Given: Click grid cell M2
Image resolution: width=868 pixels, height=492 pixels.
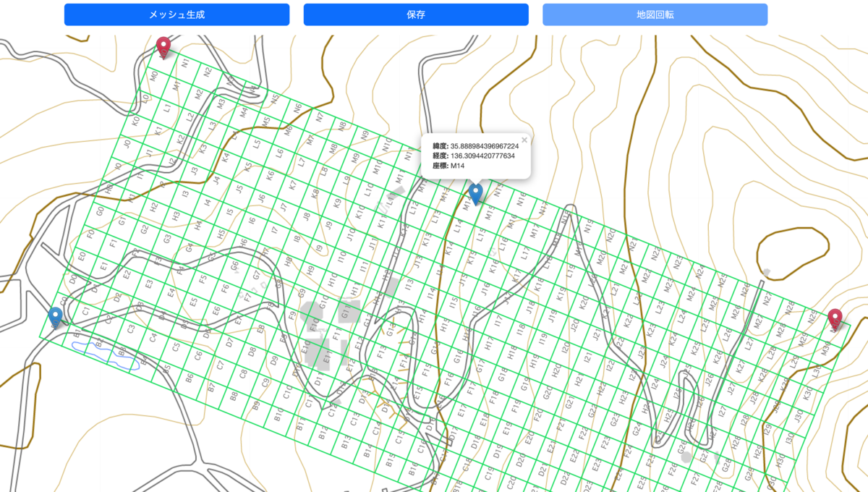Looking at the screenshot, I should click(199, 94).
